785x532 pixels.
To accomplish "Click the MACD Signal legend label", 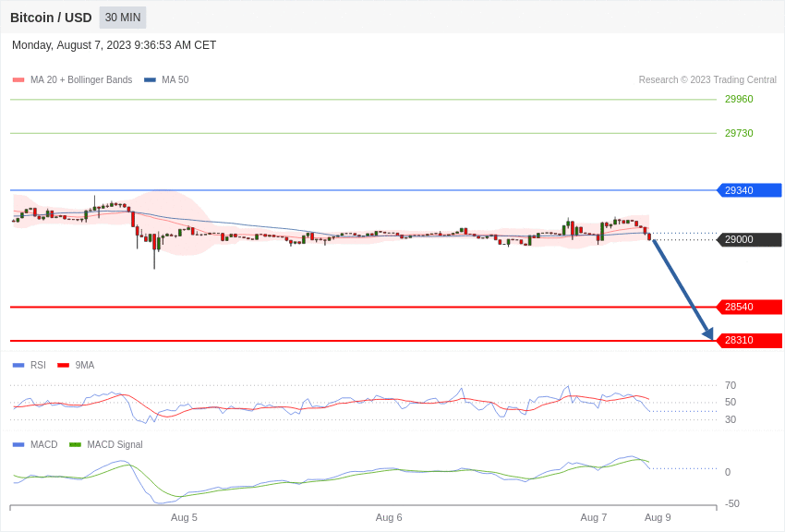I will pyautogui.click(x=115, y=444).
